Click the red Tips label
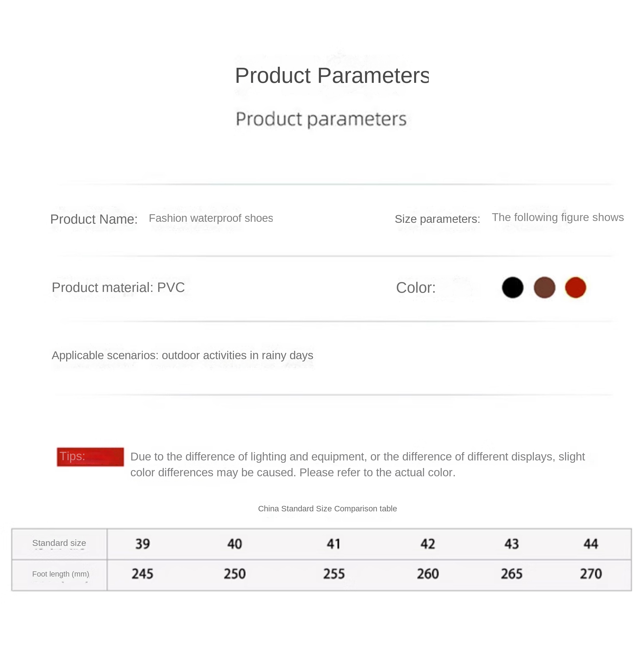Screen dimensions: 644x669 tap(90, 457)
